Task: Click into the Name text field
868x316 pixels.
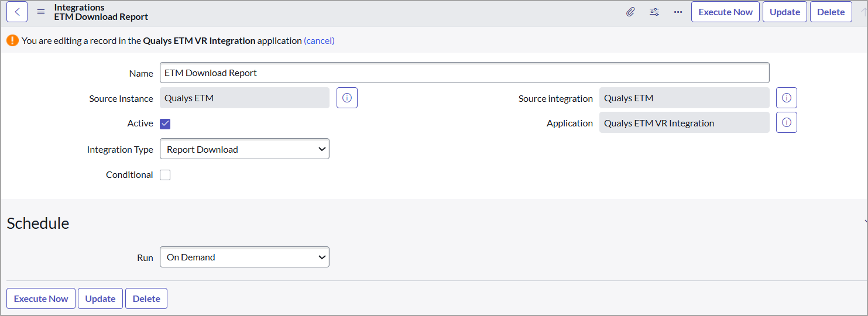Action: [x=464, y=73]
